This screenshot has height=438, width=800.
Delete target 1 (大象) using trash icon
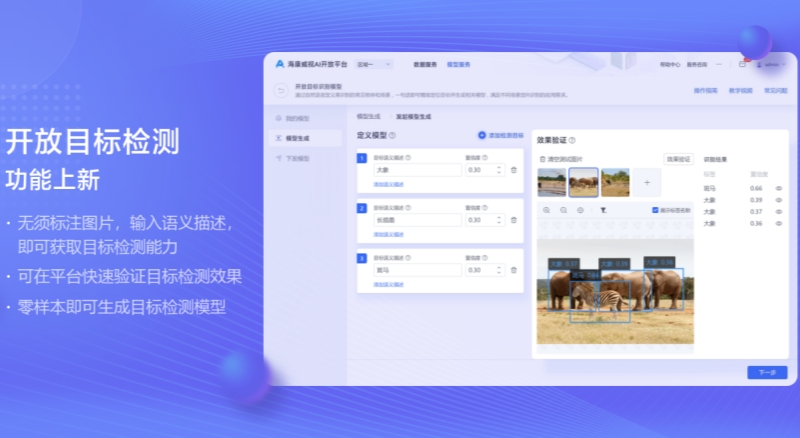[514, 170]
